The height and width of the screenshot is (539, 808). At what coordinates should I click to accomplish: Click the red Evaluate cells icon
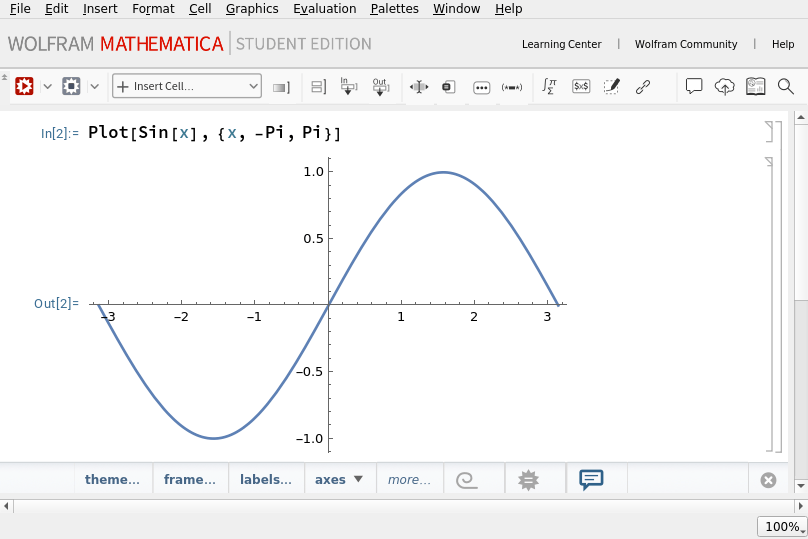(24, 86)
